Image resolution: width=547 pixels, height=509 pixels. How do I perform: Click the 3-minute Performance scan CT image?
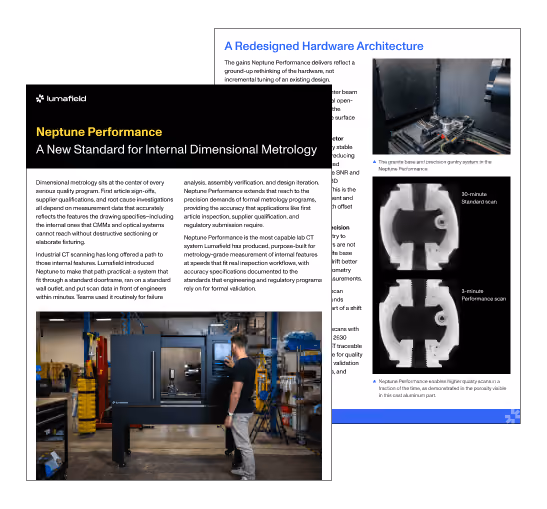[419, 323]
